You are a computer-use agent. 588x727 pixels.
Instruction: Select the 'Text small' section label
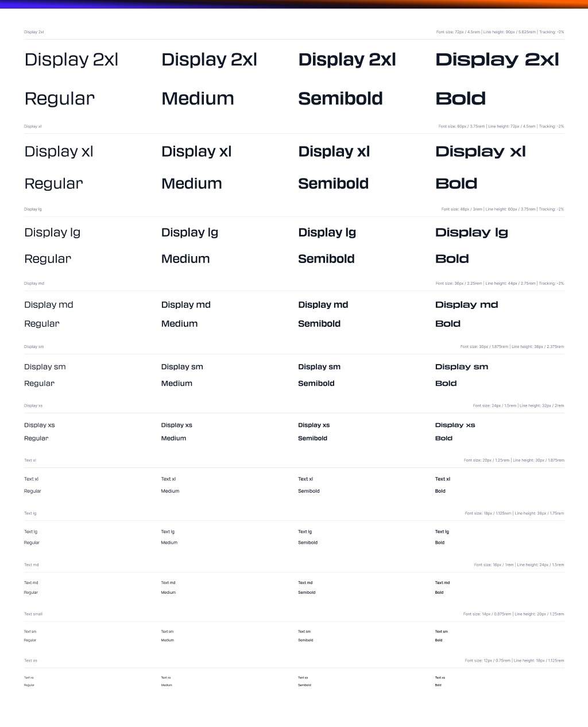[x=33, y=614]
